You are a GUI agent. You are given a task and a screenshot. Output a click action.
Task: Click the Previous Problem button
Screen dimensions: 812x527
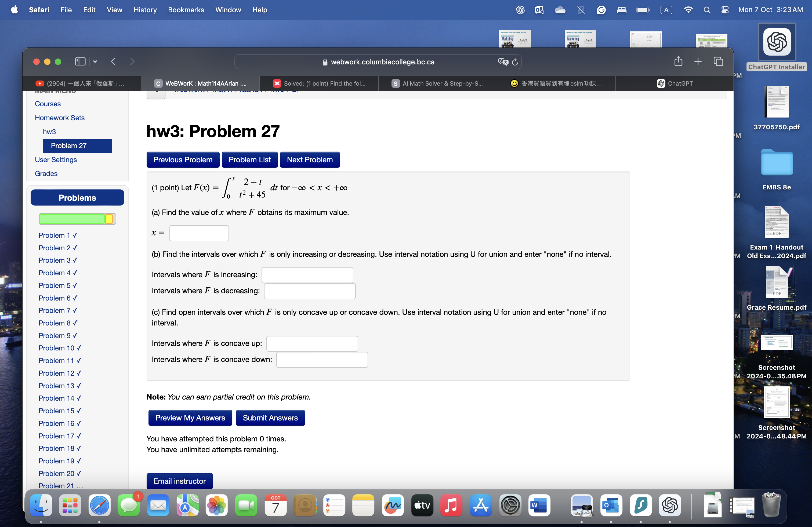tap(183, 159)
